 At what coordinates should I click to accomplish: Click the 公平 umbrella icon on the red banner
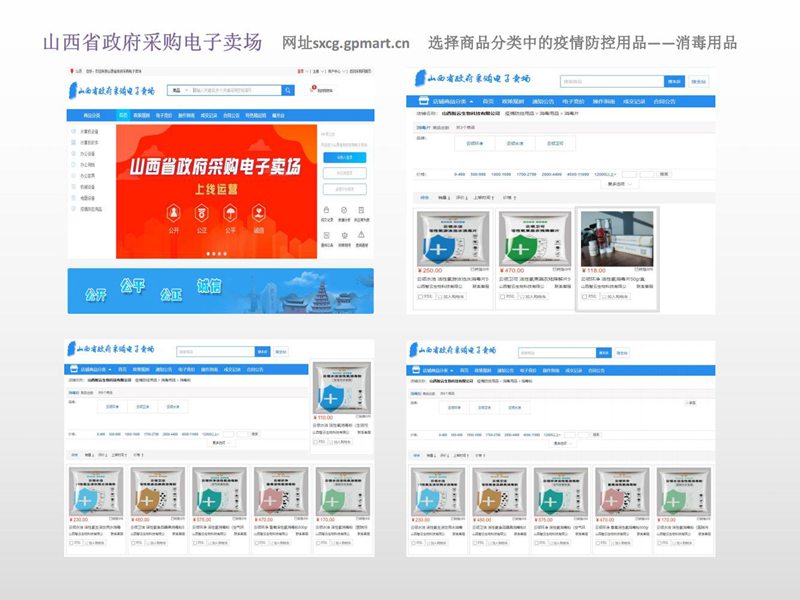(231, 212)
